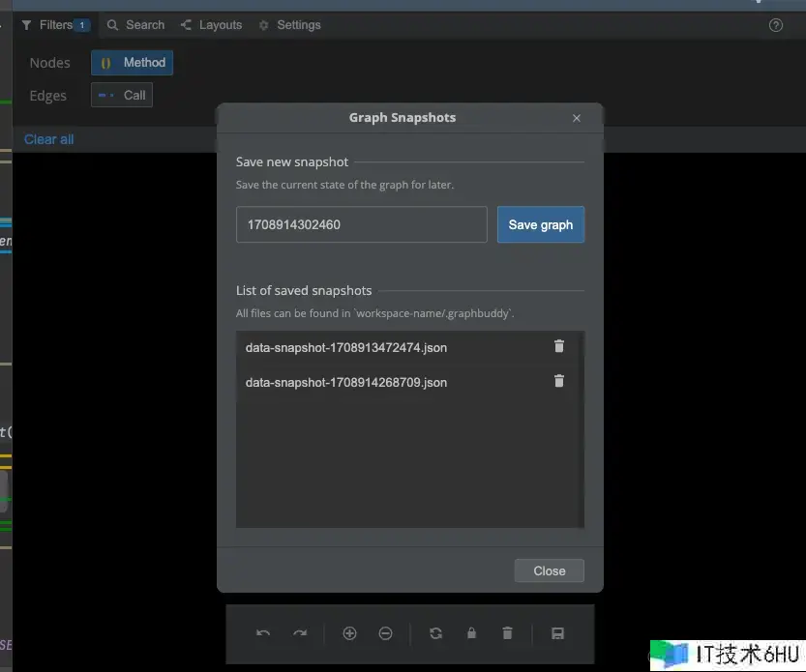Toggle the Method node filter
This screenshot has width=806, height=672.
point(133,63)
